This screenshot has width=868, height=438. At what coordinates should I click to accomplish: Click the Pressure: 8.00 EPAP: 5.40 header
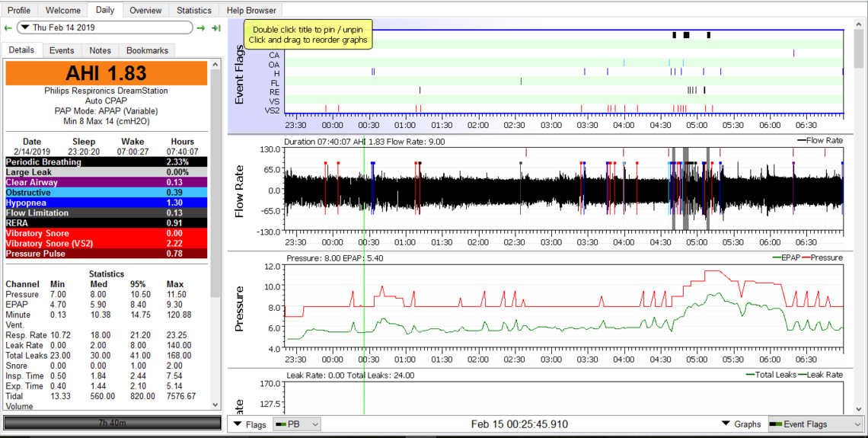point(335,258)
